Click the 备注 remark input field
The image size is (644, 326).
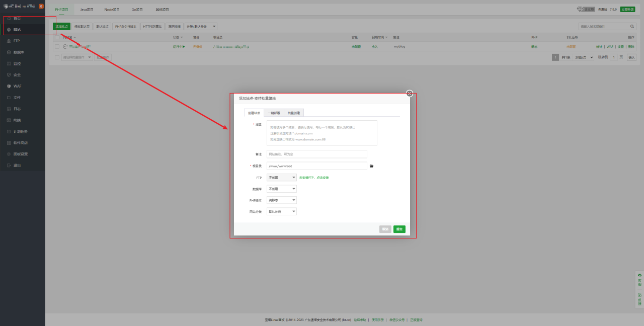pos(316,154)
